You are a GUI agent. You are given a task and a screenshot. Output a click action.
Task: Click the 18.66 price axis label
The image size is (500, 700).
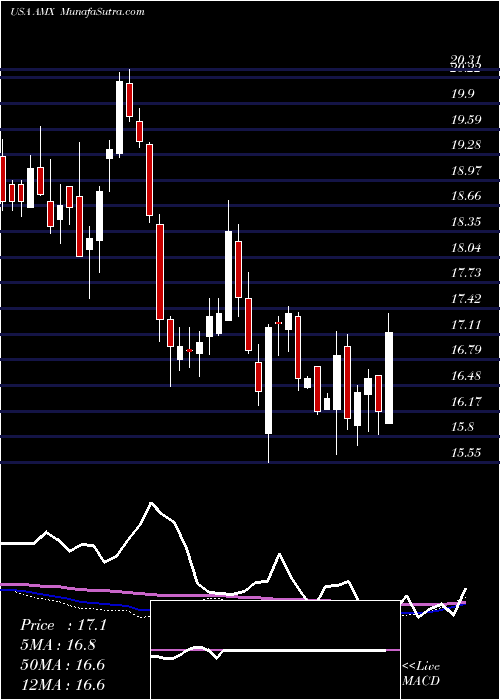467,196
